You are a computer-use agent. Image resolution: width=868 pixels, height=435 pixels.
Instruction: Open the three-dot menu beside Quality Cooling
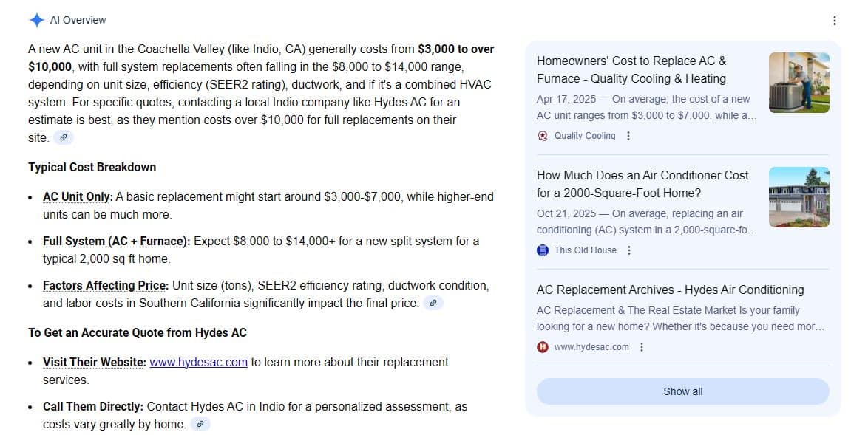(628, 136)
